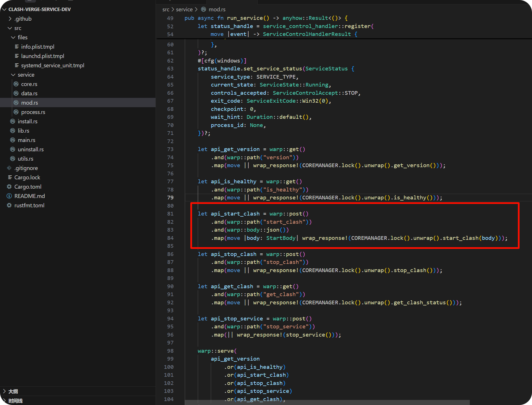532x405 pixels.
Task: Click the Rust icon in the mod.rs breadcrumb
Action: 203,9
